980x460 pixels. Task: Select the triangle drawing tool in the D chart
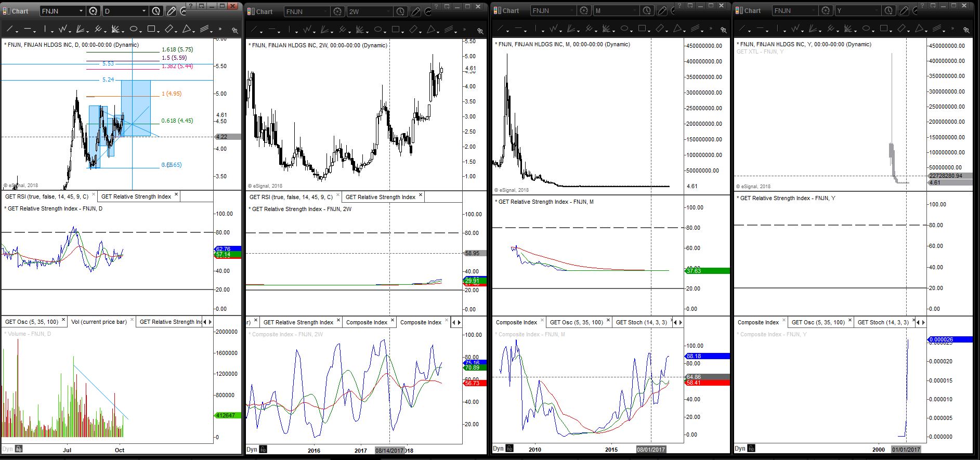tap(188, 29)
